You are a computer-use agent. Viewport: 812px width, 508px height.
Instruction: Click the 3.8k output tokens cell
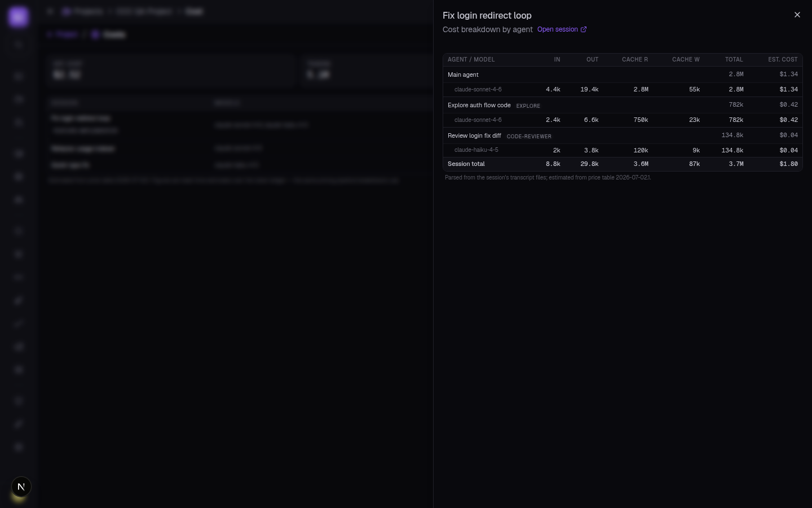(591, 150)
